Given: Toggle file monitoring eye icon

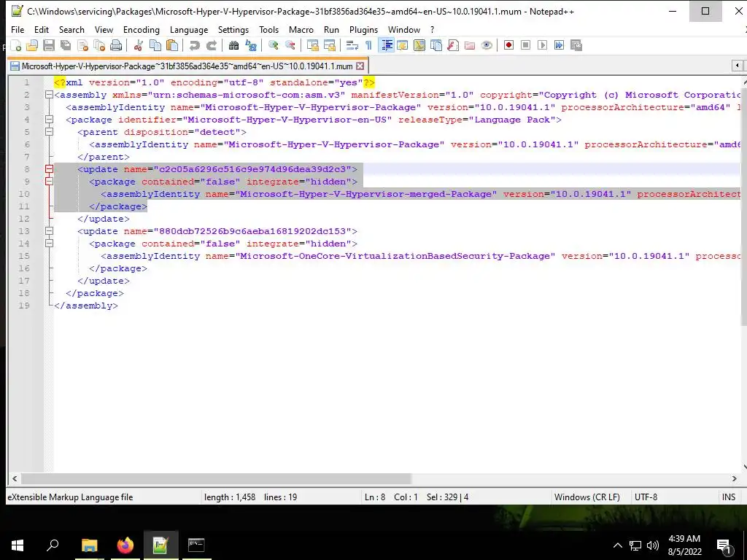Looking at the screenshot, I should pyautogui.click(x=487, y=45).
